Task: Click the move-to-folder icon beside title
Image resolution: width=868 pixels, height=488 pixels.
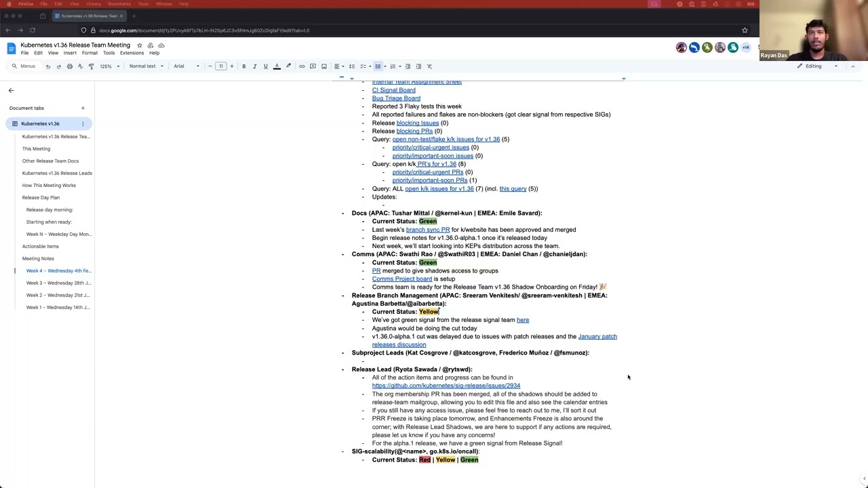Action: click(x=151, y=45)
